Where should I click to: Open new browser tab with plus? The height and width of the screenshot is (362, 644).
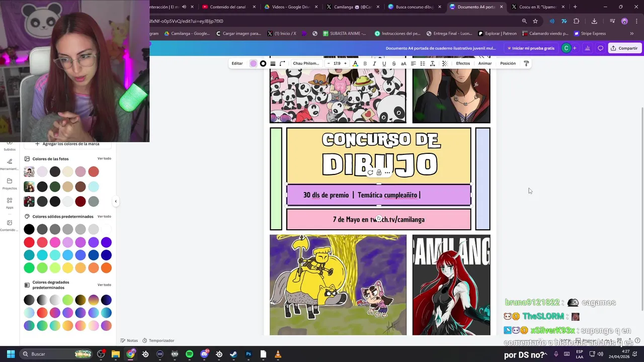pyautogui.click(x=575, y=7)
